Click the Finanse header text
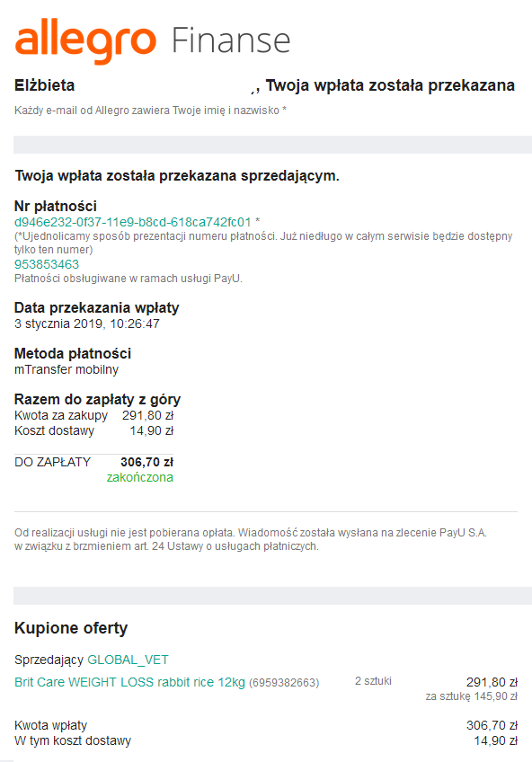532x762 pixels. click(x=231, y=40)
